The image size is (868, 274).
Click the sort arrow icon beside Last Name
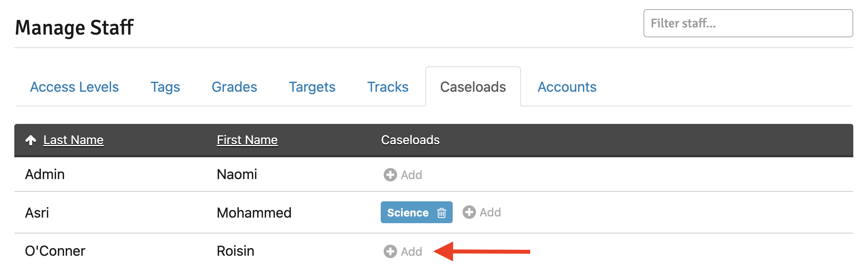31,140
